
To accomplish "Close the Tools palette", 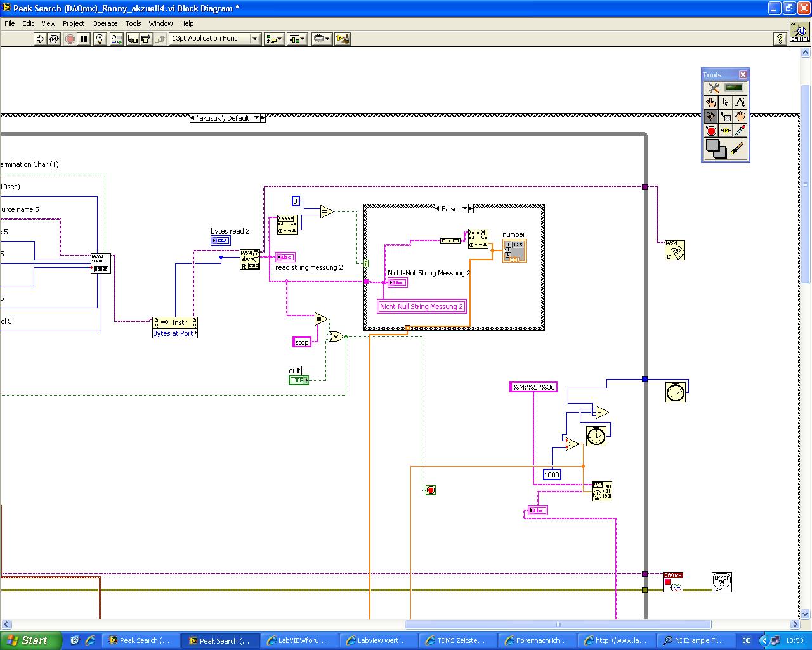I will click(743, 75).
